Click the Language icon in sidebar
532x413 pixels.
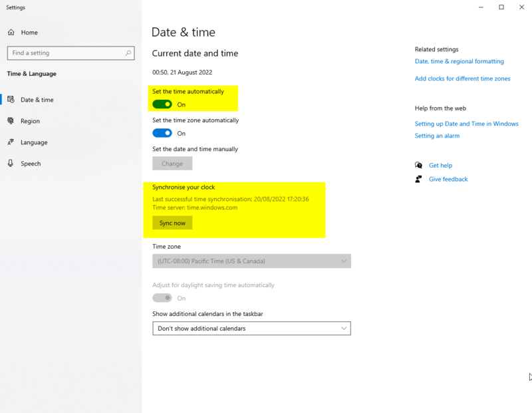click(11, 142)
